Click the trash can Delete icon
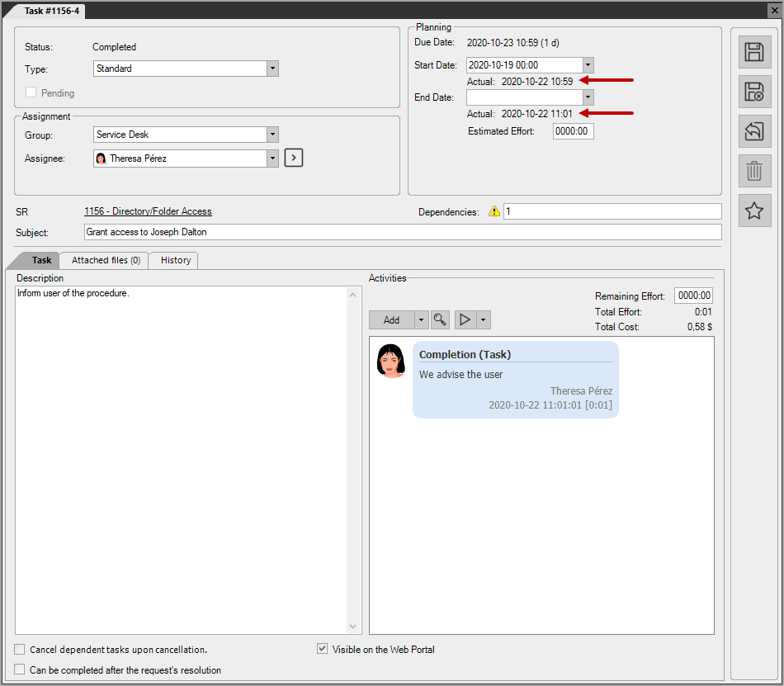This screenshot has height=686, width=784. [753, 171]
